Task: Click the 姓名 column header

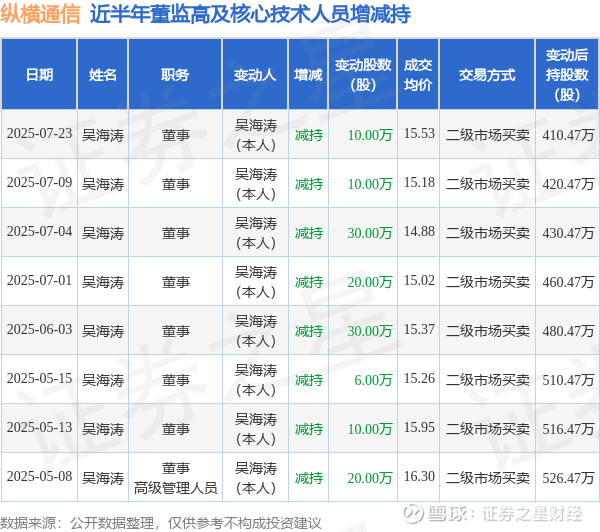Action: coord(103,75)
